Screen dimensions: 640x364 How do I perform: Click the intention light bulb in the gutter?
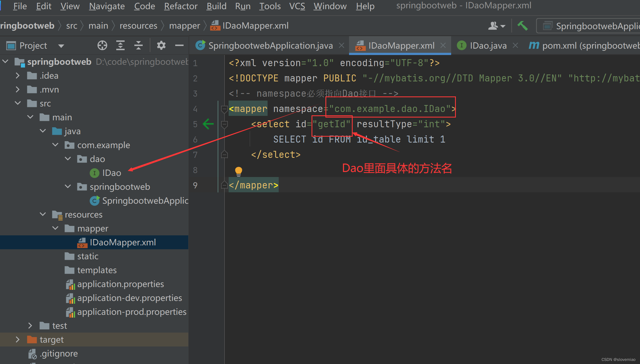click(x=238, y=171)
